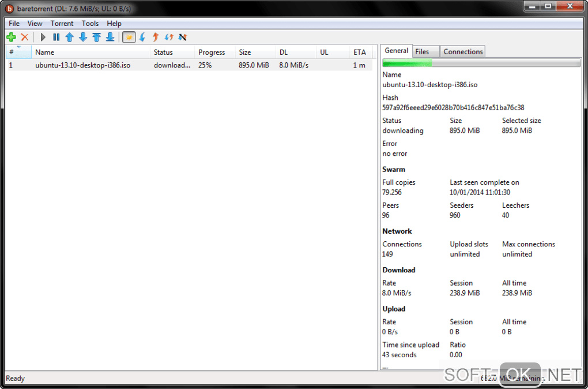This screenshot has height=389, width=588.
Task: Click the Seeders value 960
Action: (x=455, y=215)
